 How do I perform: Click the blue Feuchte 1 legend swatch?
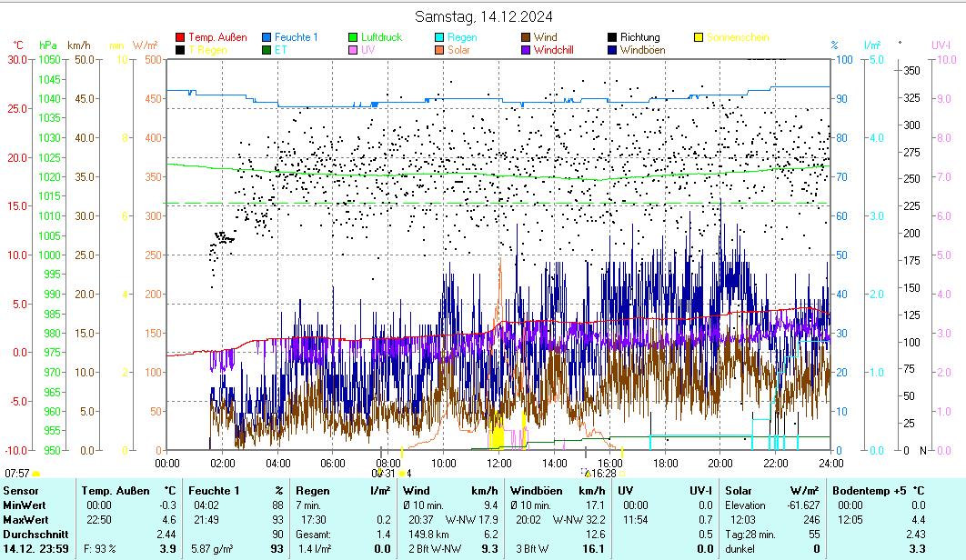click(267, 37)
